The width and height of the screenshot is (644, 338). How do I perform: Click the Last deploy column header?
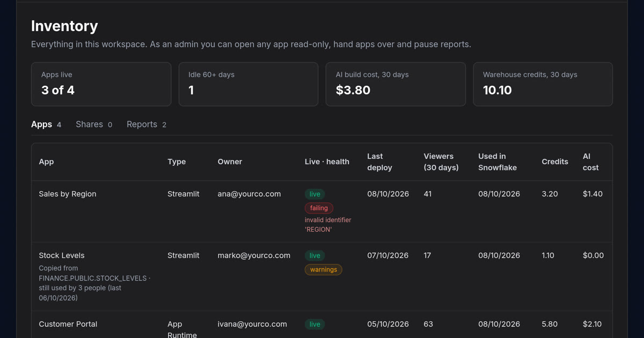(379, 162)
